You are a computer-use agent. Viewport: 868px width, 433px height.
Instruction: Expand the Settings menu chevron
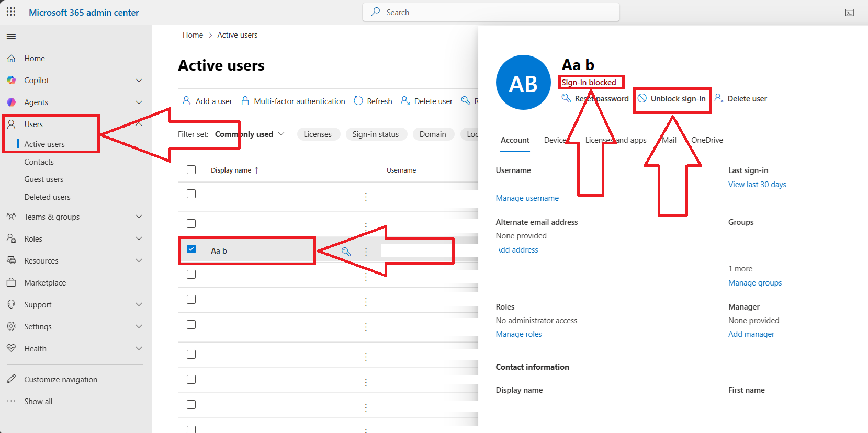coord(139,326)
